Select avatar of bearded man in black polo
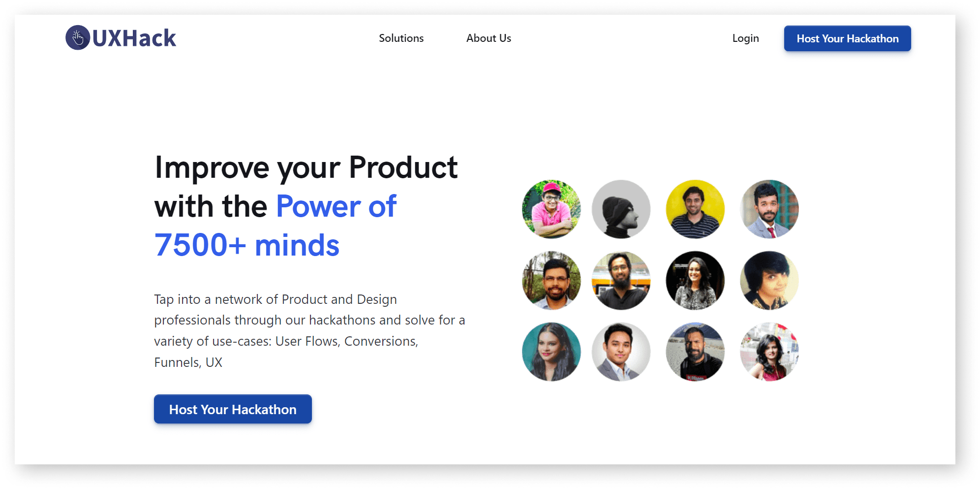 point(621,281)
